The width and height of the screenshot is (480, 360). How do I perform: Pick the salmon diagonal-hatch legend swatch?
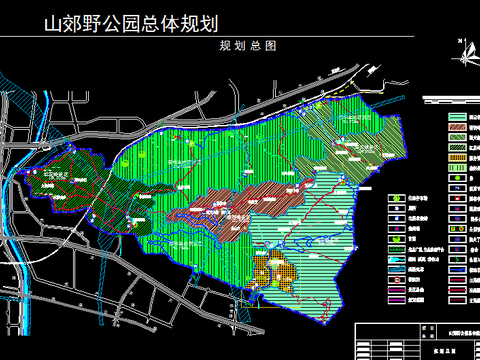click(x=457, y=127)
